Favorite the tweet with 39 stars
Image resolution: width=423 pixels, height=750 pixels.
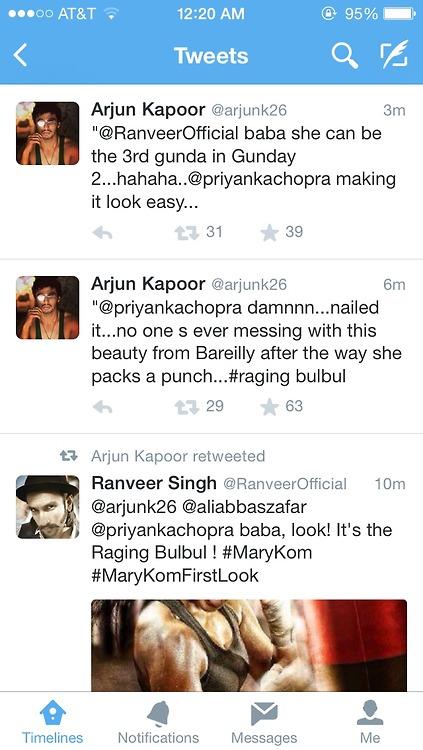coord(269,232)
